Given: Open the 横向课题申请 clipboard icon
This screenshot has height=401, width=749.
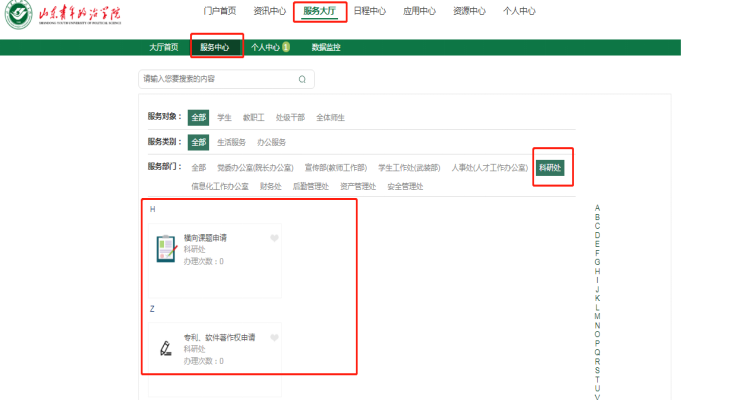Looking at the screenshot, I should (x=166, y=249).
